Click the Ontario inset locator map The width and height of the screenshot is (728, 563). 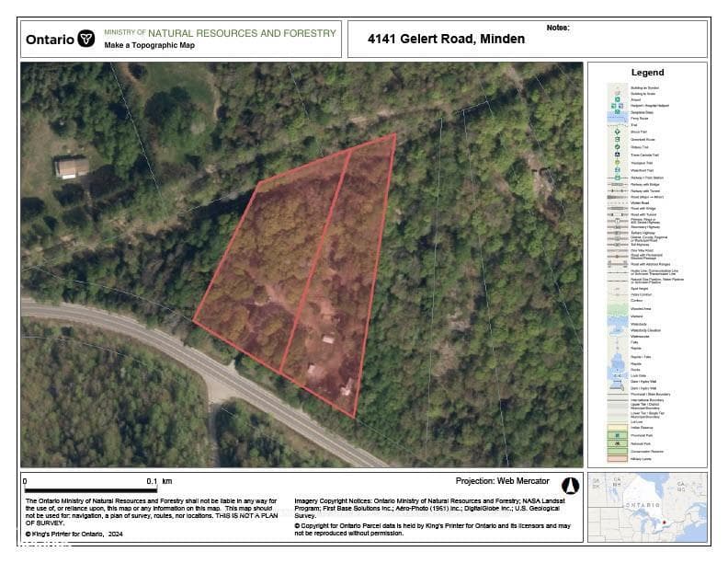pyautogui.click(x=647, y=507)
